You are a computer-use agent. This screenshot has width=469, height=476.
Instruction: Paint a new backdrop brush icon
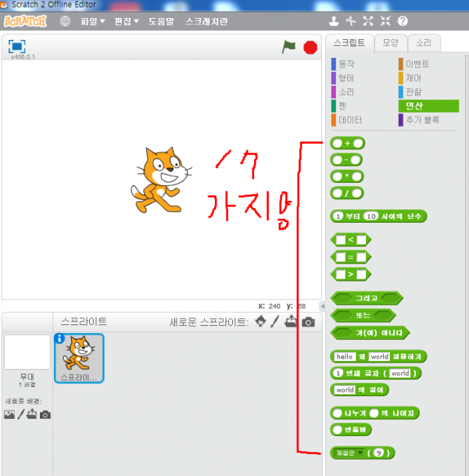(x=20, y=414)
